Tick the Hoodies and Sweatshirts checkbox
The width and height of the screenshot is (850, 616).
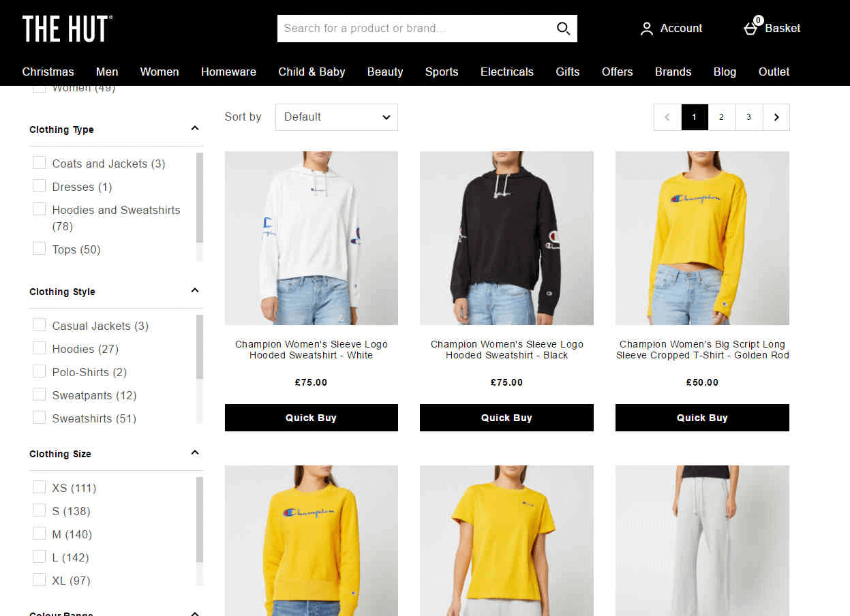point(40,209)
